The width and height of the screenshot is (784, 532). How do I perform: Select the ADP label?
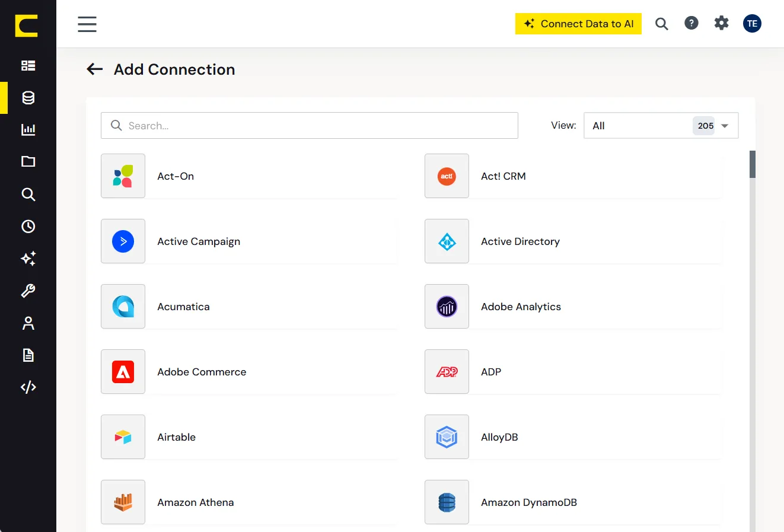coord(491,372)
